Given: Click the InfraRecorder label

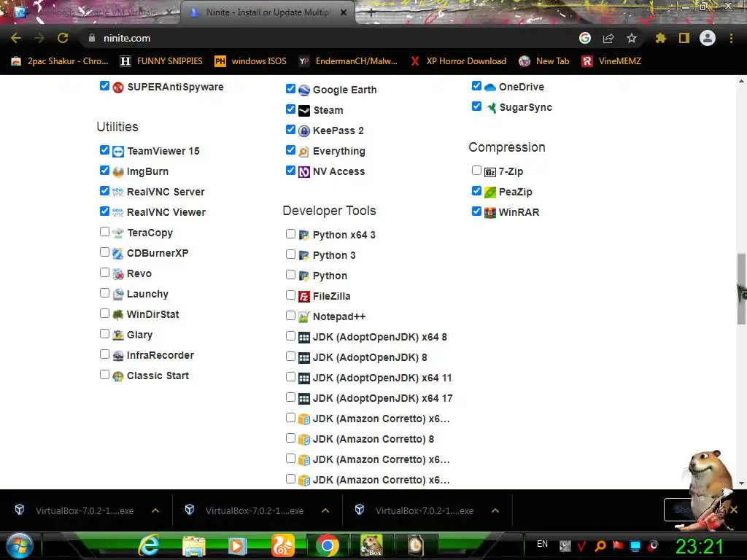Looking at the screenshot, I should coord(160,355).
